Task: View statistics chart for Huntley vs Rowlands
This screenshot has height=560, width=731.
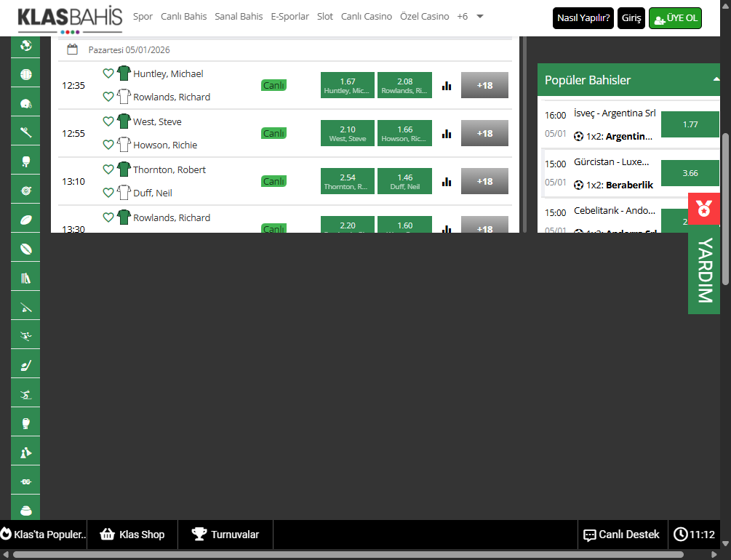Action: (447, 85)
